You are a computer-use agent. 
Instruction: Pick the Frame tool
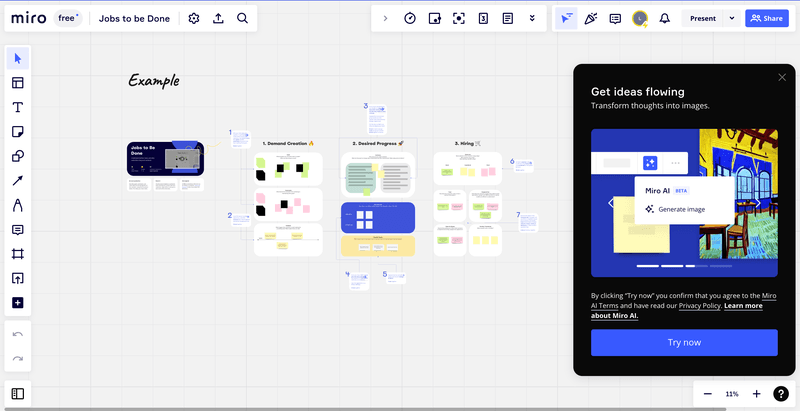pyautogui.click(x=18, y=254)
